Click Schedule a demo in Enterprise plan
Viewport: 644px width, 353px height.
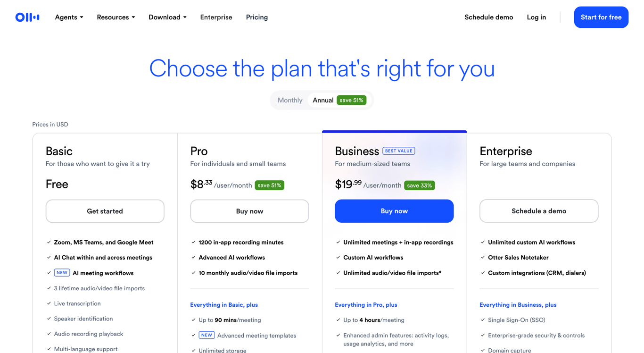pyautogui.click(x=538, y=211)
